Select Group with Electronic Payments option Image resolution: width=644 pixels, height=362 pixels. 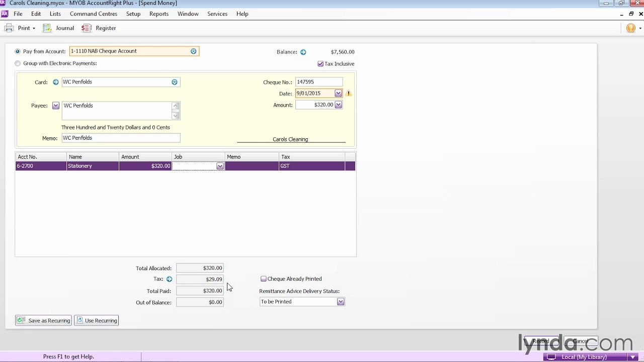[x=18, y=63]
